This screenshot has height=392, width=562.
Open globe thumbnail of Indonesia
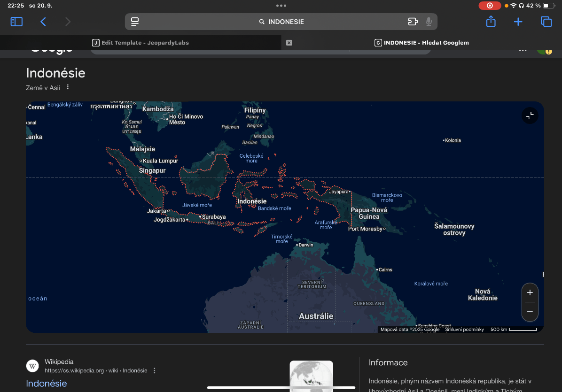point(311,376)
